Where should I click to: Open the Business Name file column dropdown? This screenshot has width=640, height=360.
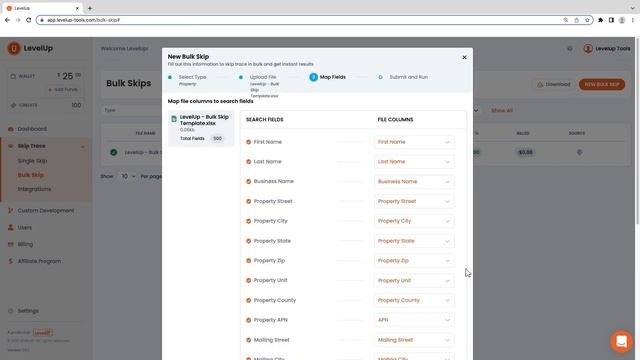(413, 182)
